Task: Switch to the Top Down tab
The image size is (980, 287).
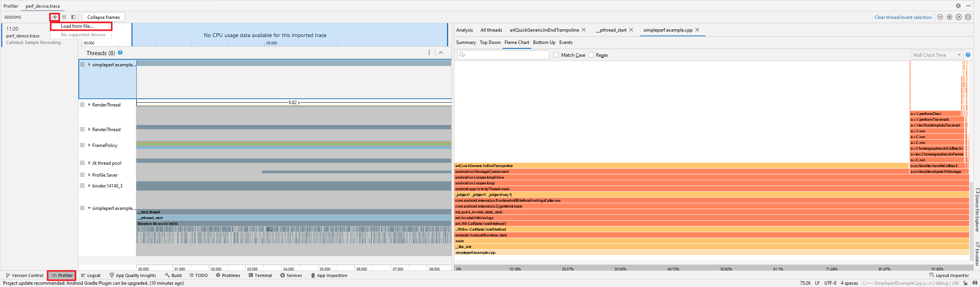Action: click(x=490, y=42)
